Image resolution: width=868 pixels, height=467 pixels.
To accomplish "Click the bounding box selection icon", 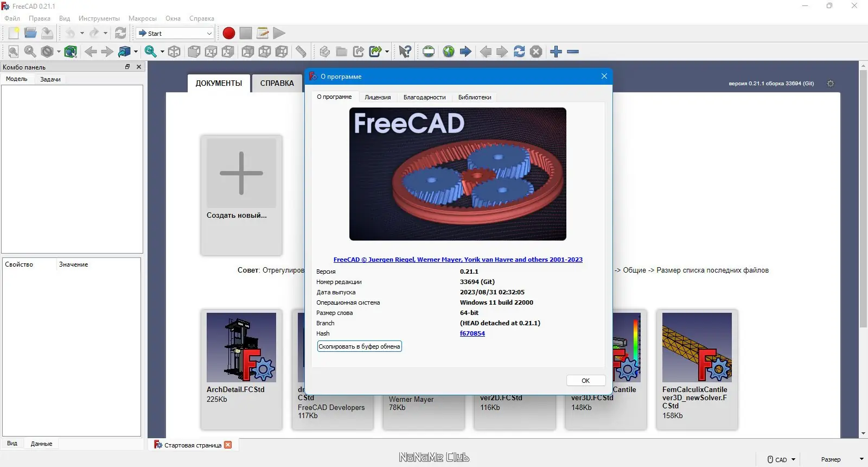I will click(71, 52).
